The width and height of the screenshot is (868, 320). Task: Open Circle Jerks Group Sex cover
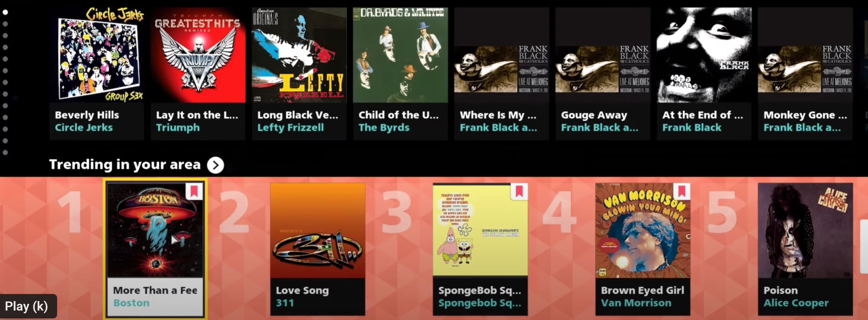click(x=97, y=55)
